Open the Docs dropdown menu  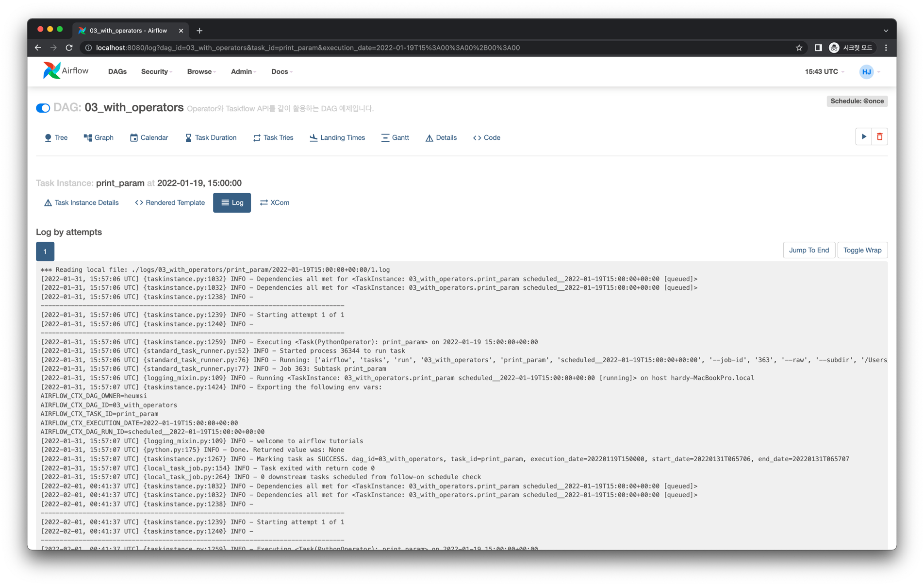click(281, 71)
